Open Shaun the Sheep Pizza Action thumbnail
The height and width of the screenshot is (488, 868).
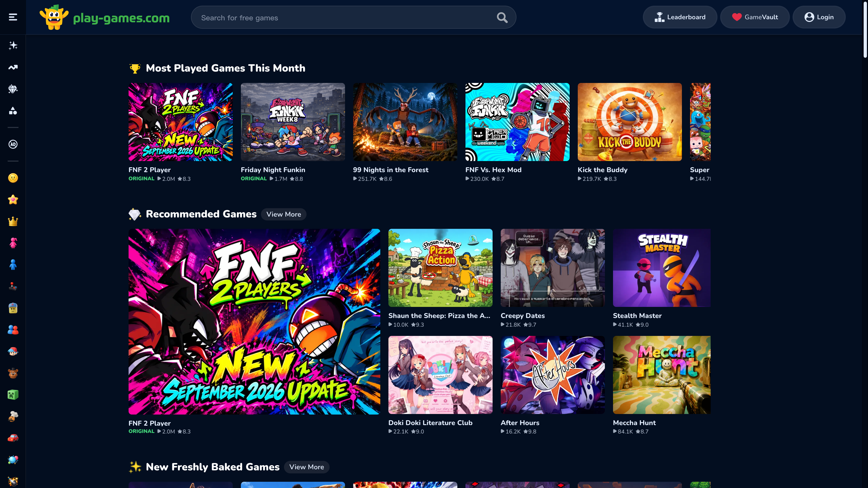441,268
